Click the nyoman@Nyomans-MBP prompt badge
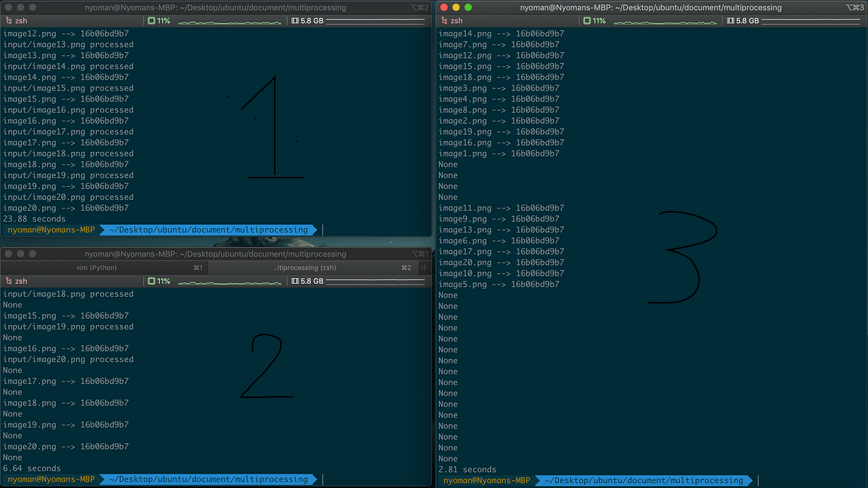This screenshot has height=488, width=868. pyautogui.click(x=51, y=230)
